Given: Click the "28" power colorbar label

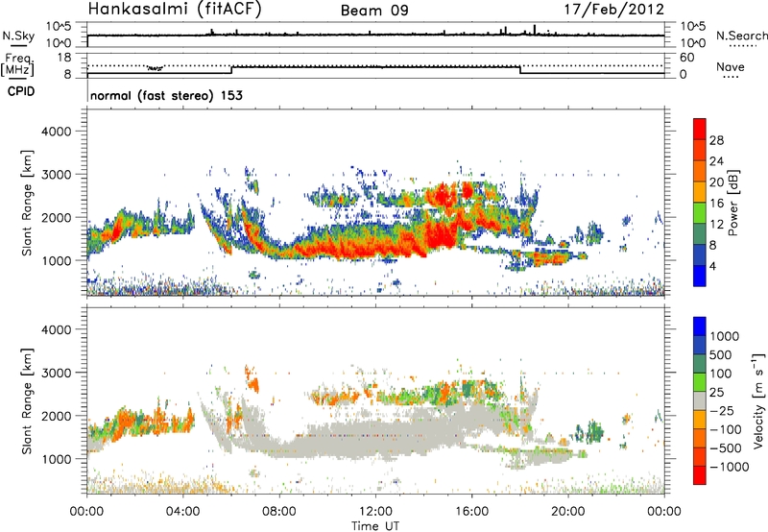Looking at the screenshot, I should coord(716,140).
